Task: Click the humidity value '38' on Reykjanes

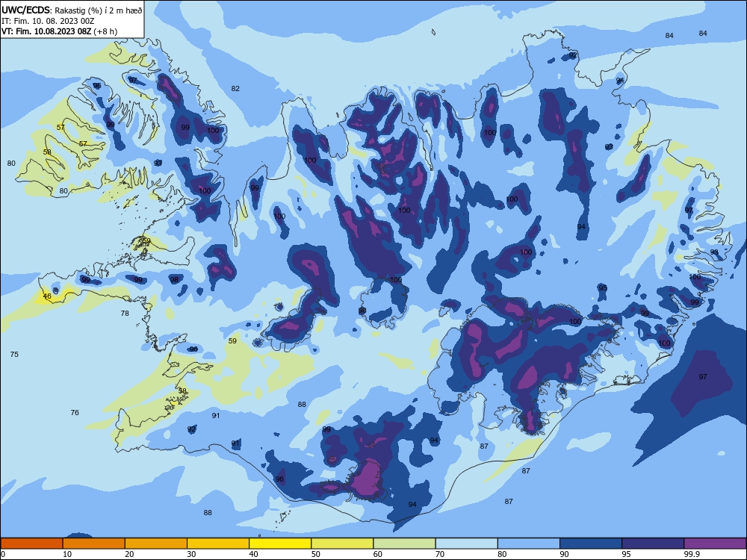Action: click(182, 391)
